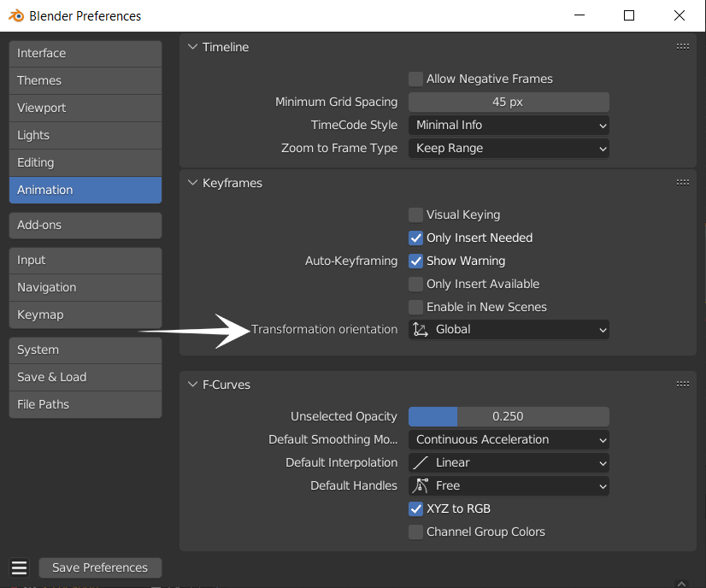Click the Keyframes panel drag grip icon

coord(683,182)
